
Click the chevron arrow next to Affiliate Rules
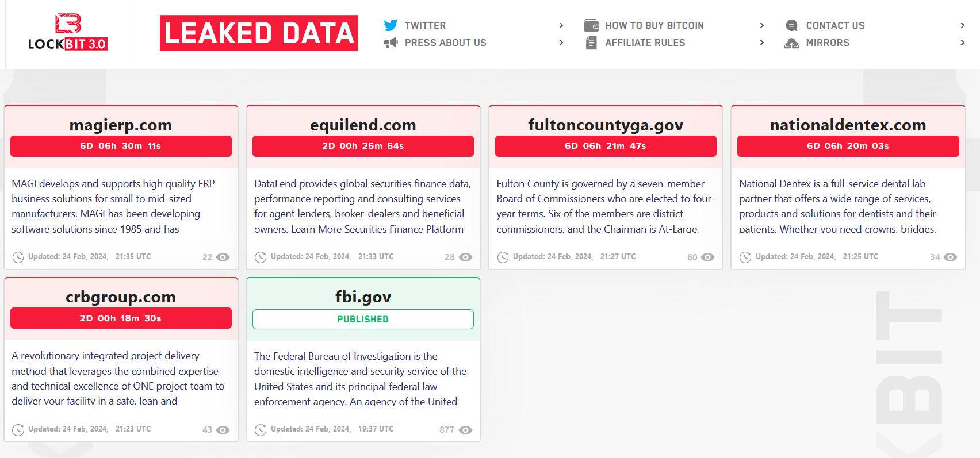[x=762, y=43]
